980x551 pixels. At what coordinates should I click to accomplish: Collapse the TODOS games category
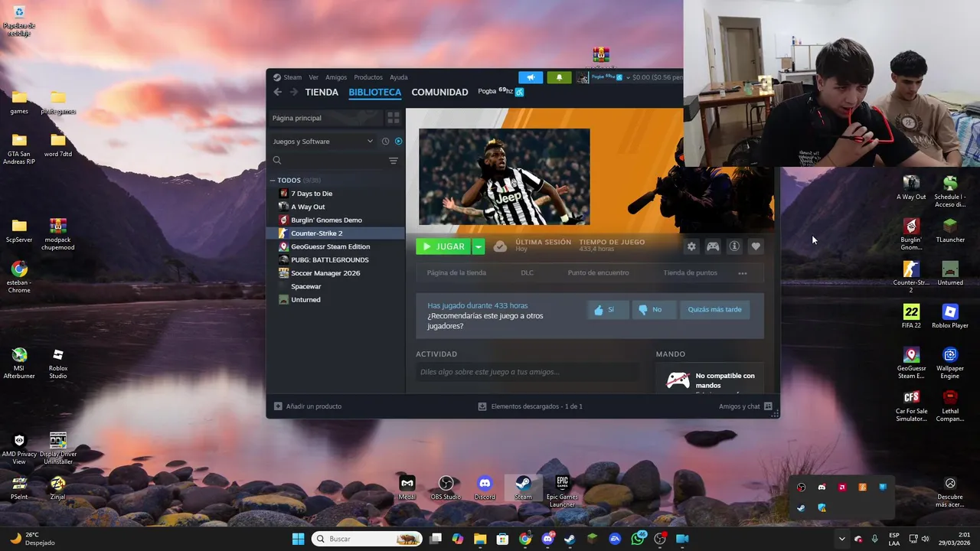click(272, 181)
